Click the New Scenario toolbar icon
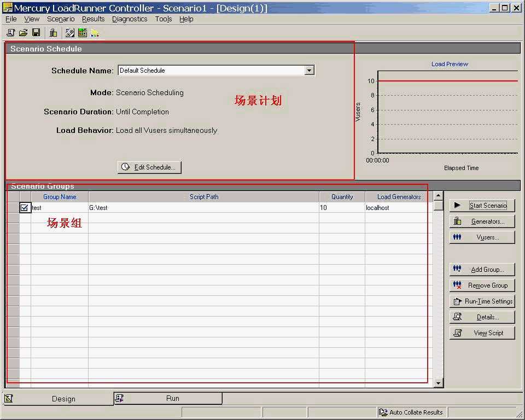The image size is (525, 420). point(10,32)
